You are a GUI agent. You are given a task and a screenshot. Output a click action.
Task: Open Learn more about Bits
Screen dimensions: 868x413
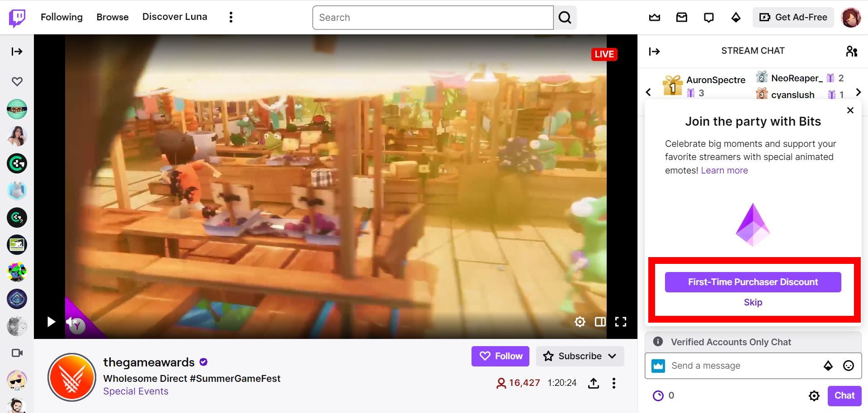[724, 170]
